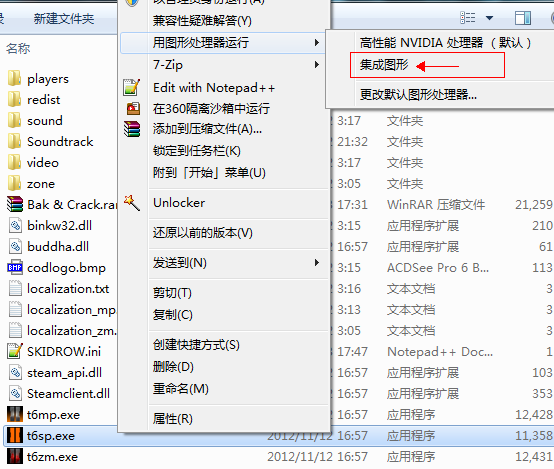Click the Unlocker magic wand icon
The width and height of the screenshot is (554, 469).
click(x=132, y=203)
